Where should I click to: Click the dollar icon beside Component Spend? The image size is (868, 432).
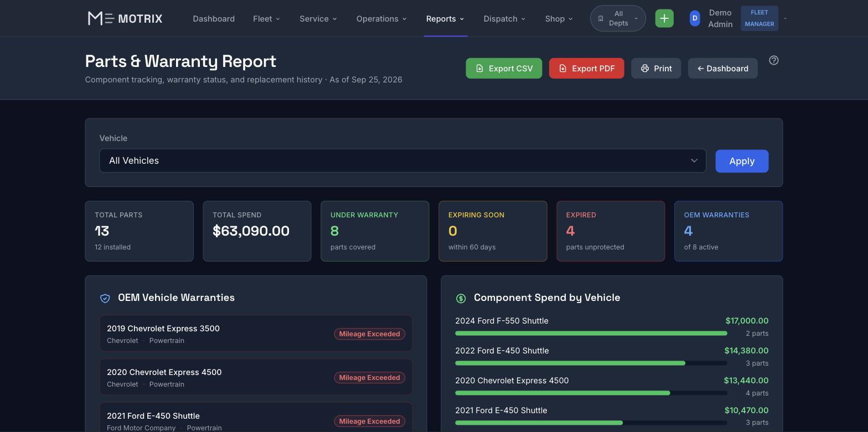(461, 298)
